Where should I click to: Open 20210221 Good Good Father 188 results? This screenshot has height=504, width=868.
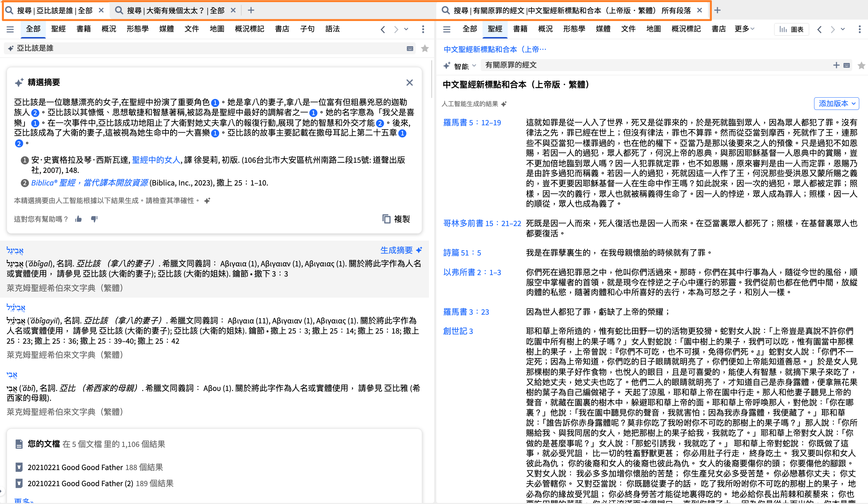[95, 467]
